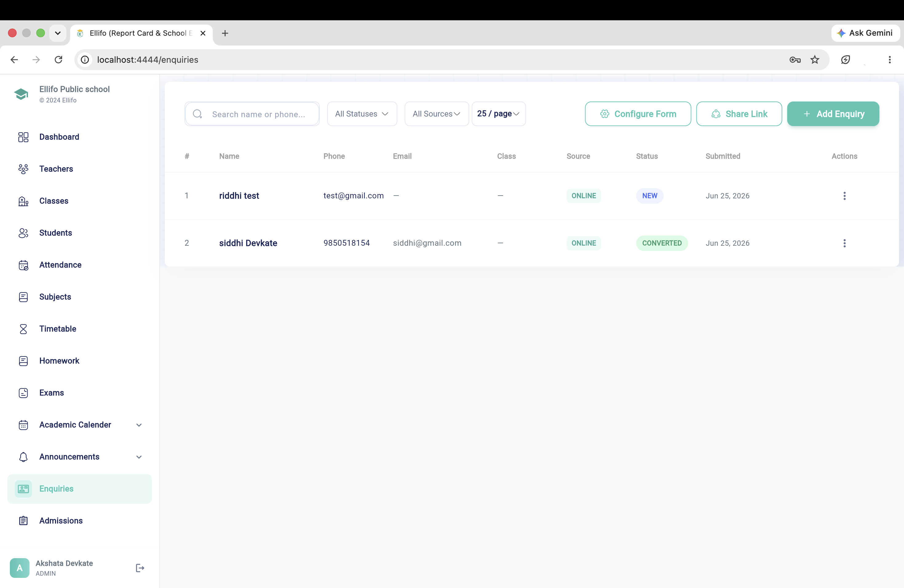
Task: Click email siddhi@gmail.com
Action: pos(427,243)
